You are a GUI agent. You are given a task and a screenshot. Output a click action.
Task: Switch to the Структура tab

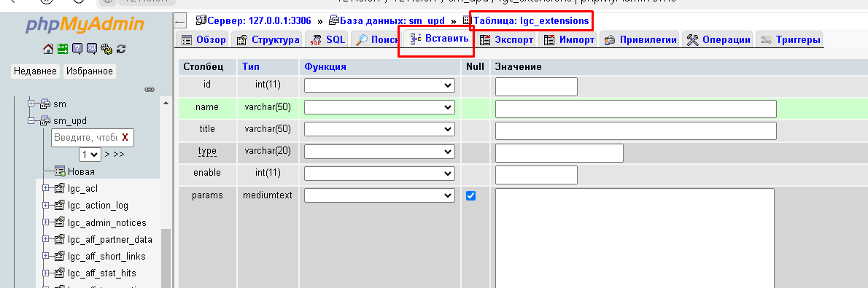point(268,39)
